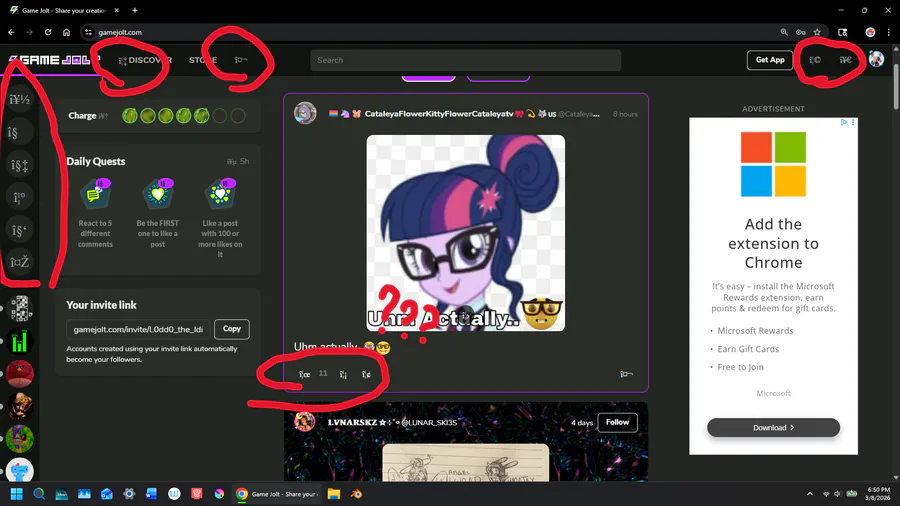The width and height of the screenshot is (900, 506).
Task: Open the sketch image in LVNARSKZ's post
Action: point(465,462)
